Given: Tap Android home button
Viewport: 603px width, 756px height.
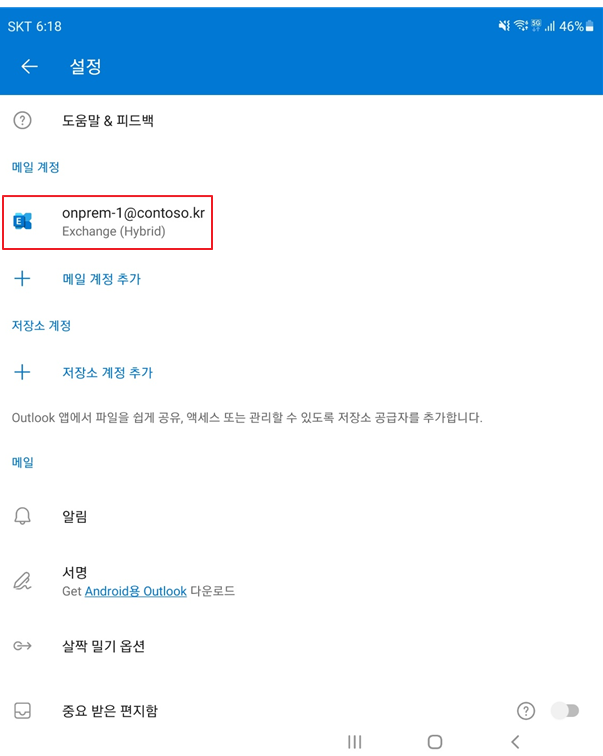Looking at the screenshot, I should pos(435,742).
